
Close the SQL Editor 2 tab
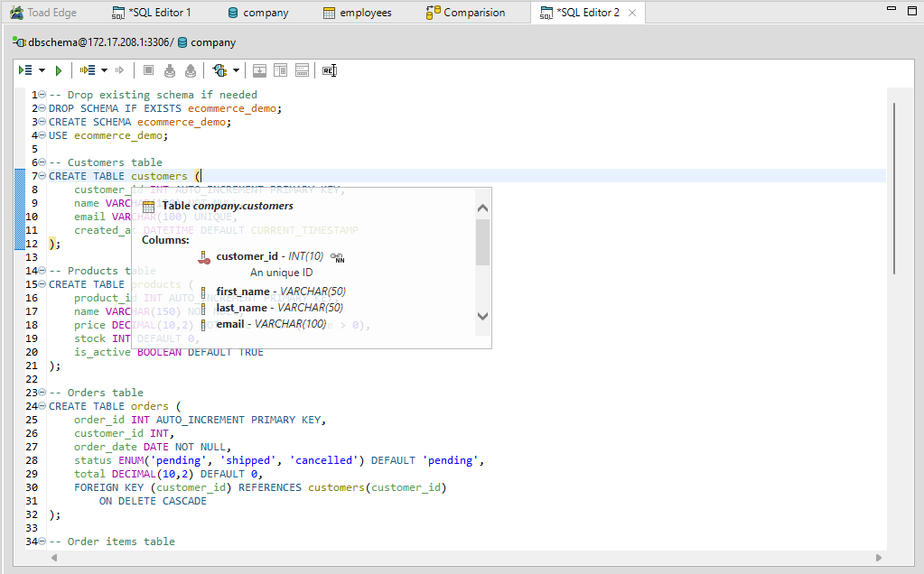tap(632, 13)
